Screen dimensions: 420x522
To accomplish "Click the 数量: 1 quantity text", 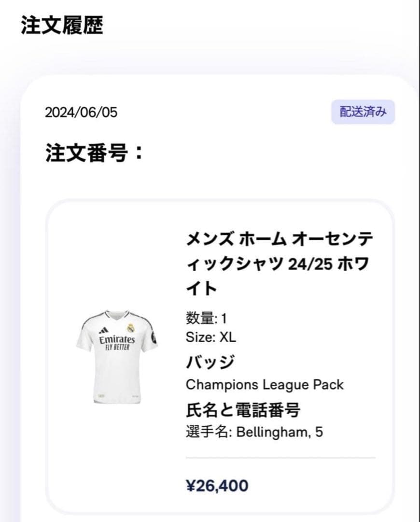I will click(x=206, y=319).
